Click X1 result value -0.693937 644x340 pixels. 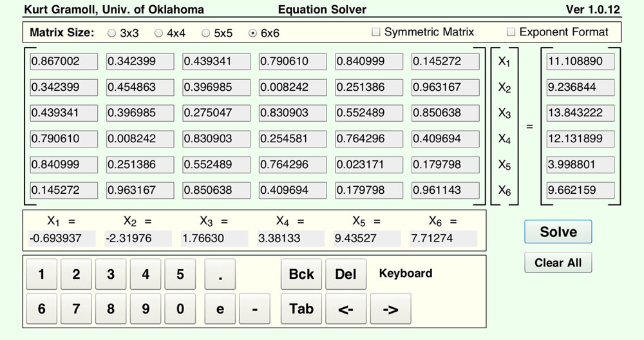[62, 238]
